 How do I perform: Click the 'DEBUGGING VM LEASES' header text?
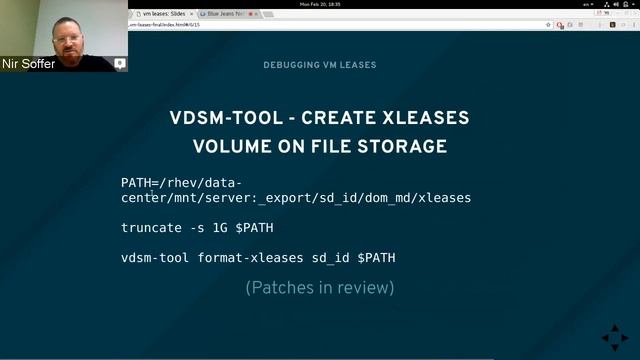[x=320, y=65]
